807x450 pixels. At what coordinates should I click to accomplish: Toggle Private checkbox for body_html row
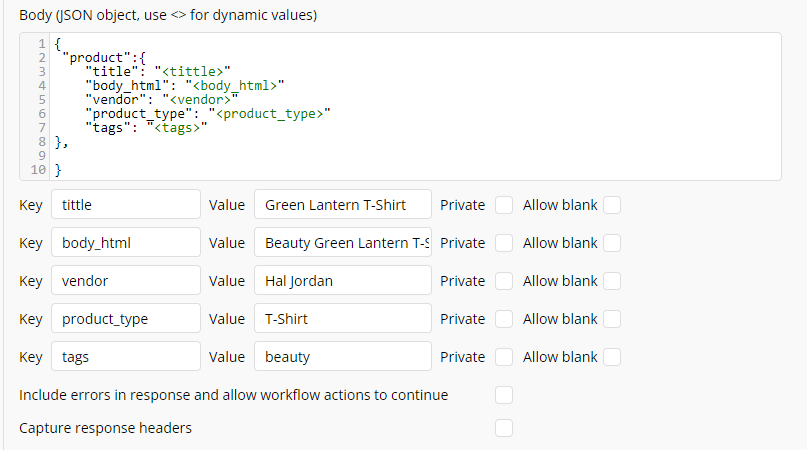(x=504, y=243)
